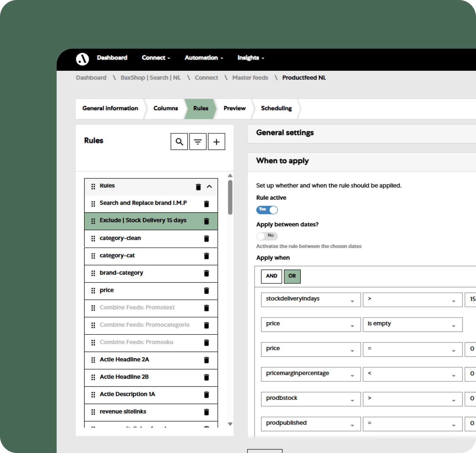Screen dimensions: 476x453
Task: Open the rules filter icon
Action: click(x=198, y=141)
